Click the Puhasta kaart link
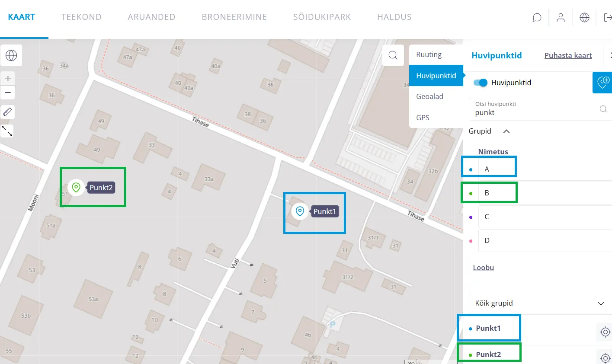This screenshot has width=612, height=364. click(568, 55)
